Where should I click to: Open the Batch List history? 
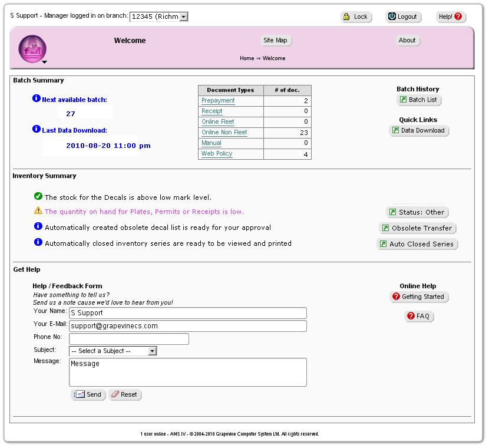[x=419, y=100]
